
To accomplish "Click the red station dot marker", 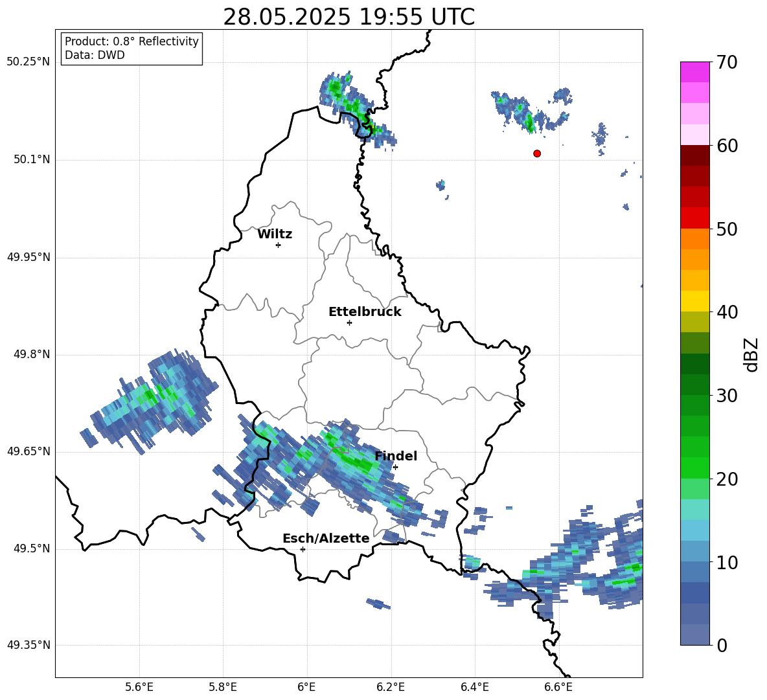I will [537, 153].
